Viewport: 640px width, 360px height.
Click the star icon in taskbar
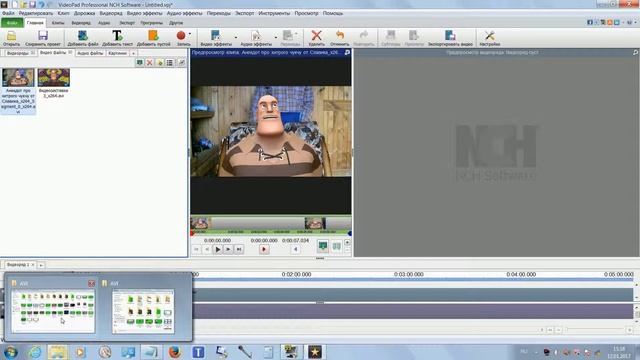pos(314,351)
